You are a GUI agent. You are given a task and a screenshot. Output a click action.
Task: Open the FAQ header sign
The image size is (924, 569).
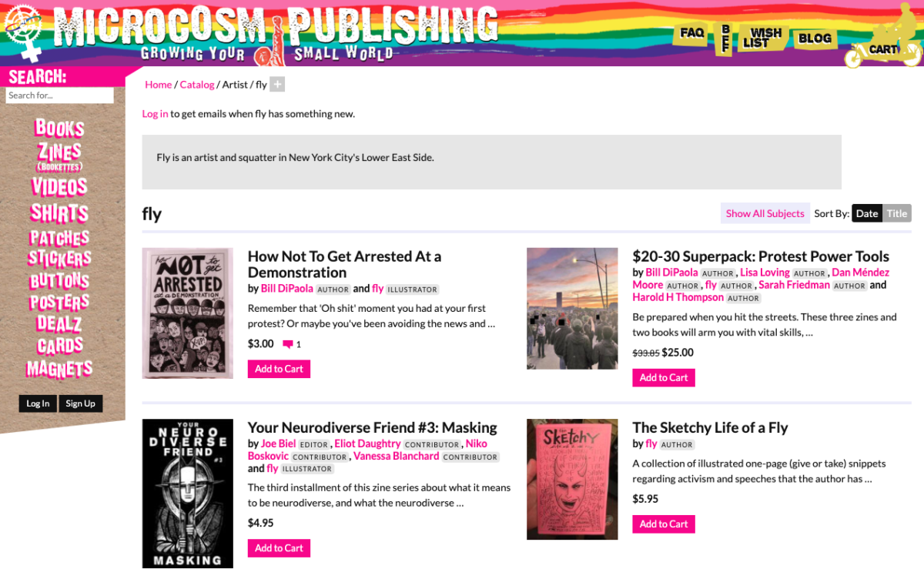pos(691,34)
